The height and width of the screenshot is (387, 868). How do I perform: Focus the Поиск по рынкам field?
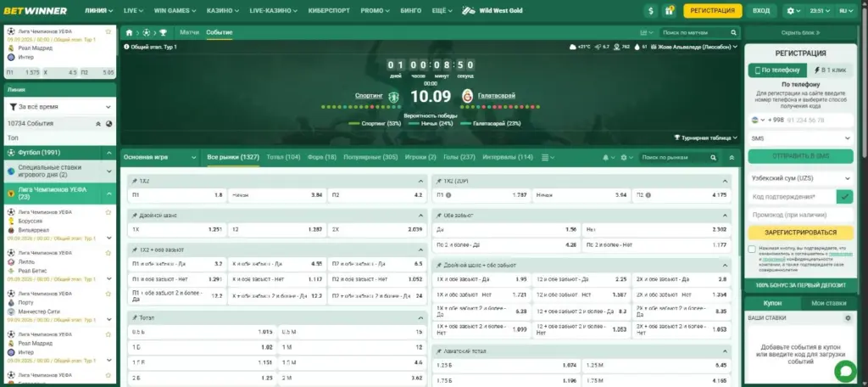click(x=673, y=158)
